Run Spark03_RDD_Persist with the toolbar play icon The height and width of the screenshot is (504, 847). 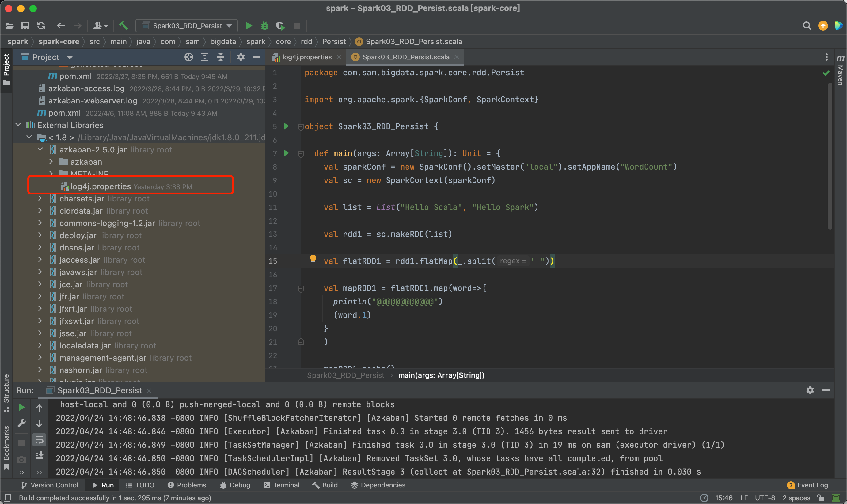249,26
